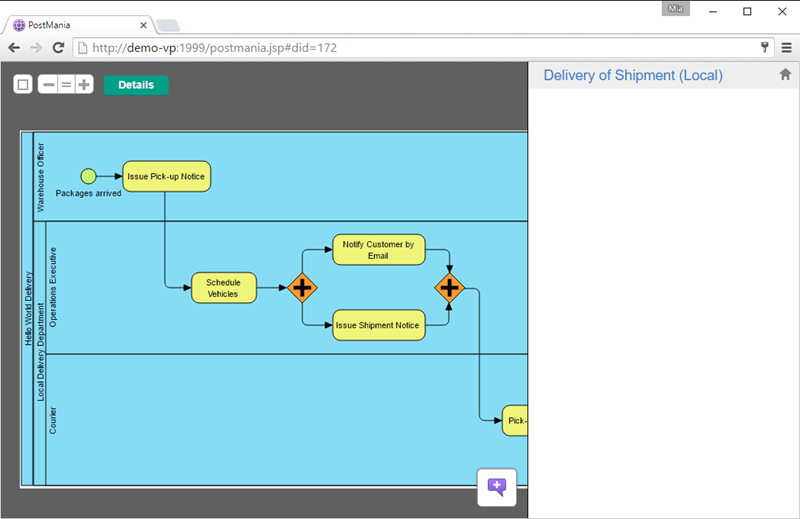Open the Chrome hamburger menu
This screenshot has width=800, height=519.
click(786, 47)
